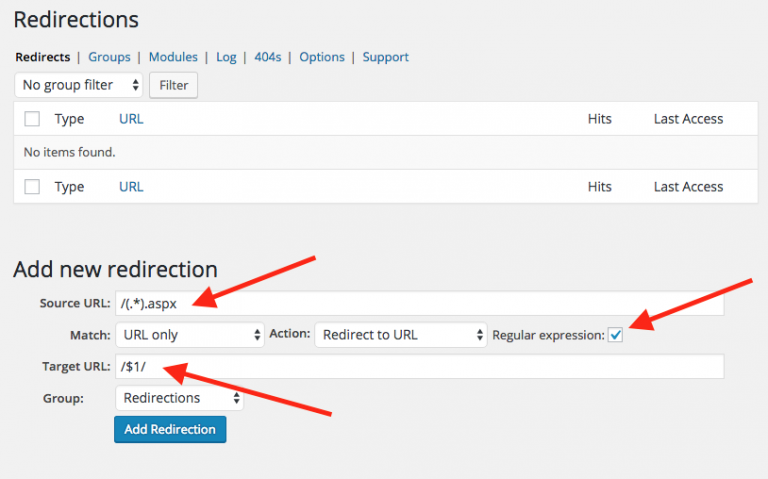Open the Action 'Redirect to URL' dropdown
Viewport: 768px width, 479px height.
pos(400,335)
